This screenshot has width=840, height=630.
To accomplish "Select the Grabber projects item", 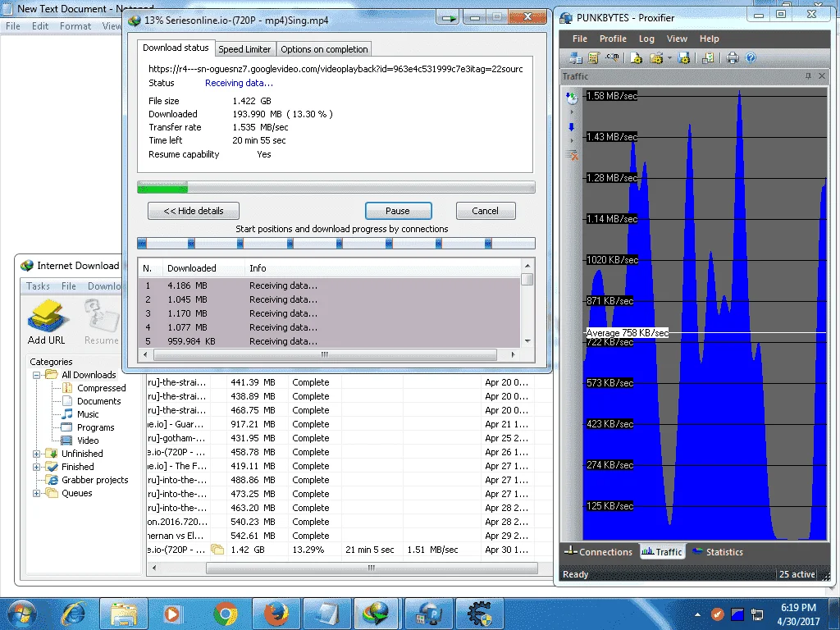I will [x=95, y=480].
